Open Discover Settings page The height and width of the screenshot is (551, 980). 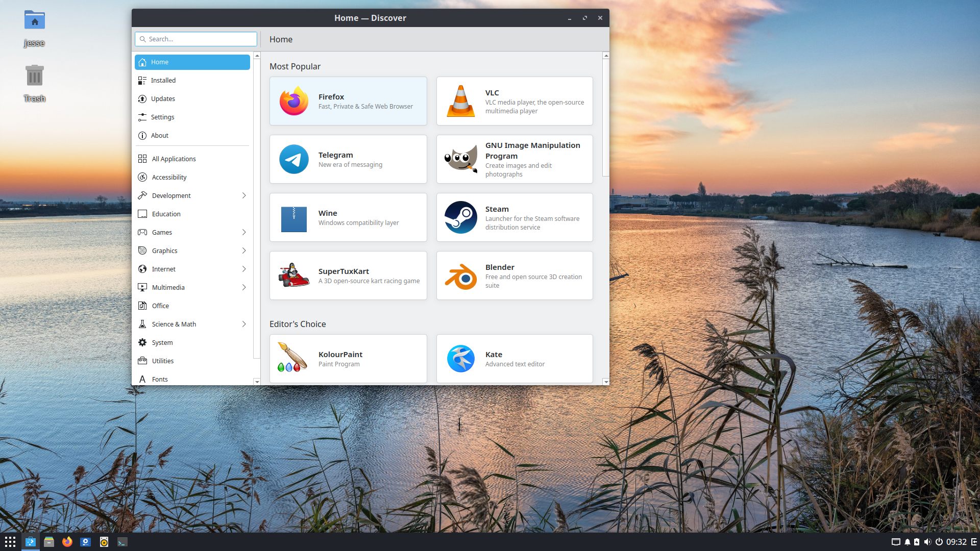192,117
